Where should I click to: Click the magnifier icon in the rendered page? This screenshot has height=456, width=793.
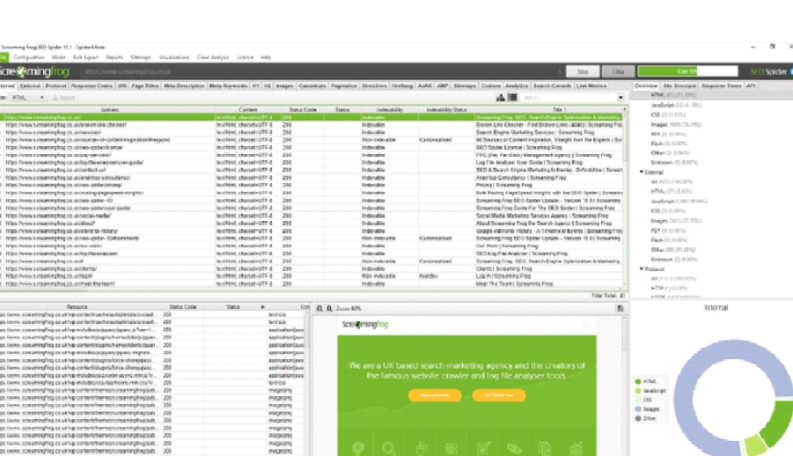click(389, 448)
